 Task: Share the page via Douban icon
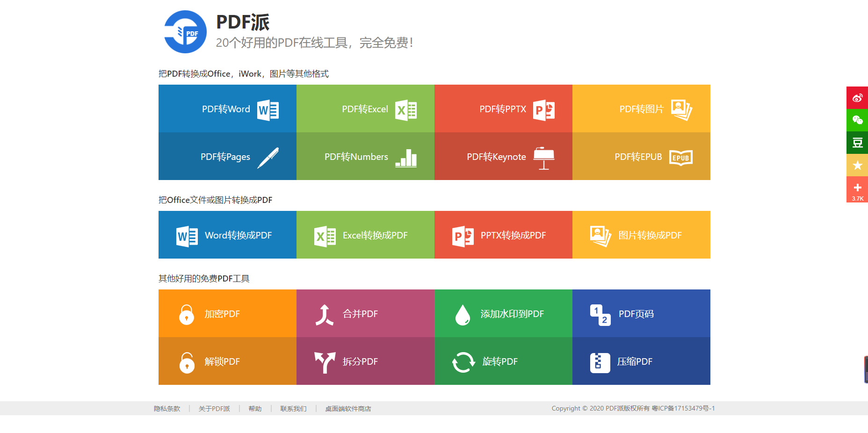(x=857, y=143)
